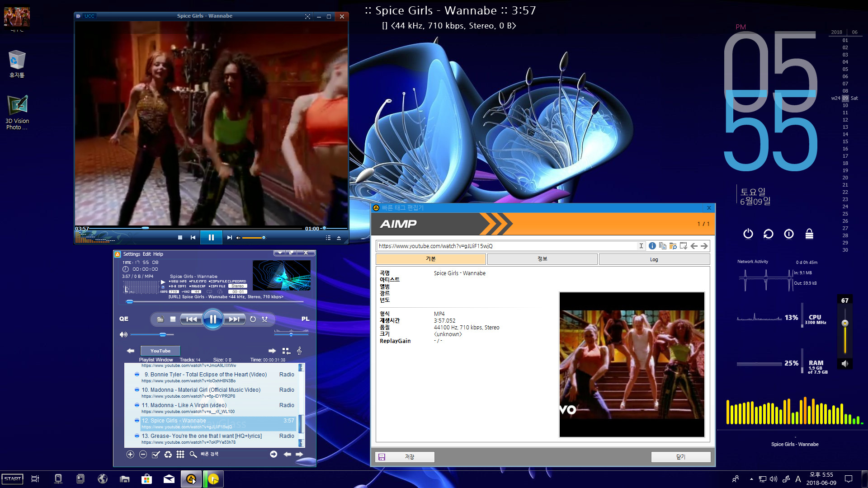The height and width of the screenshot is (488, 868).
Task: Go to next playlist tab arrow
Action: [272, 351]
